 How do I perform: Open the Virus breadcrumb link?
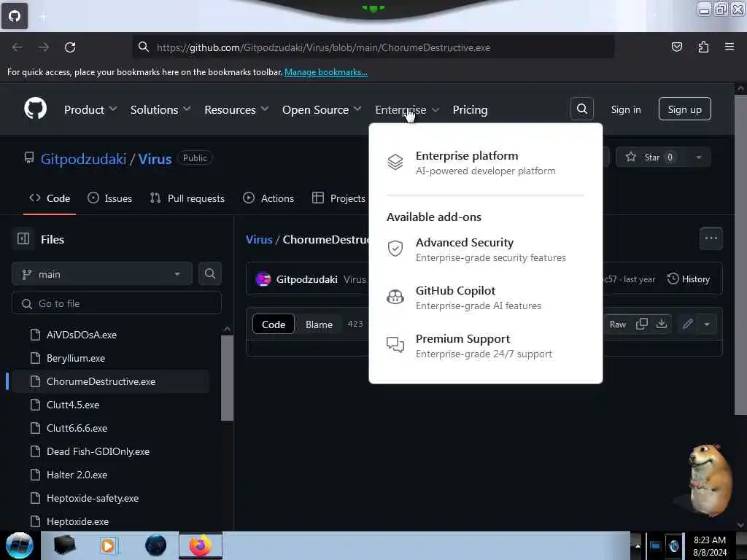[x=259, y=239]
